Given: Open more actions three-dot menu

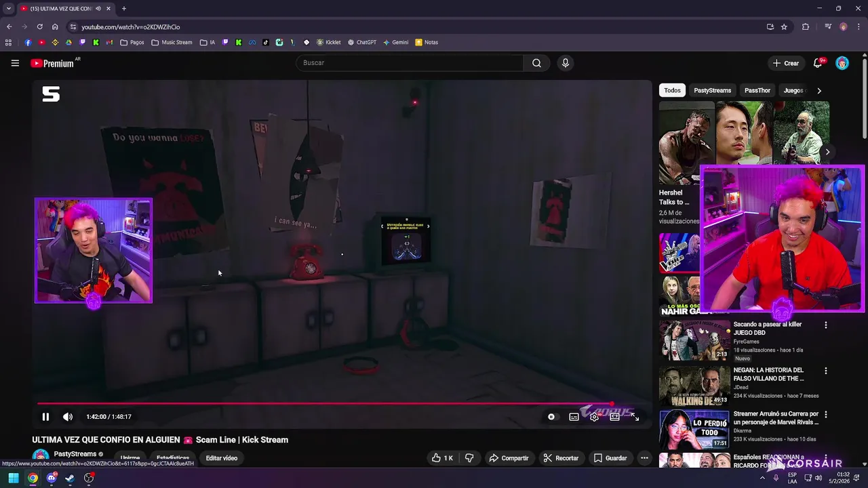Looking at the screenshot, I should (x=644, y=458).
